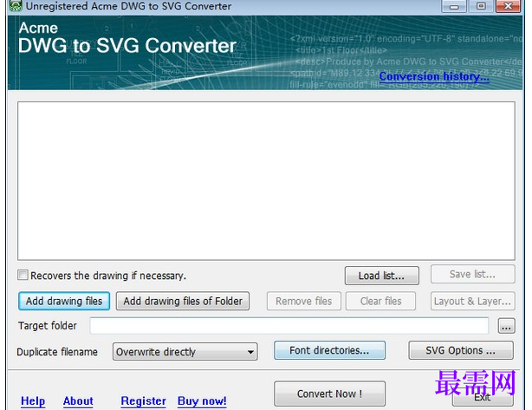Click the Load list button

click(382, 276)
